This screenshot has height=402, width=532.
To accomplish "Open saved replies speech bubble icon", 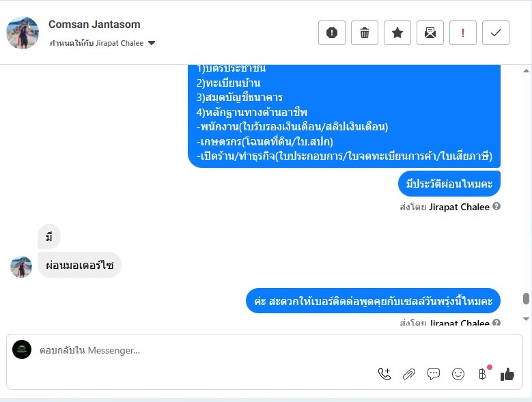I will (433, 374).
